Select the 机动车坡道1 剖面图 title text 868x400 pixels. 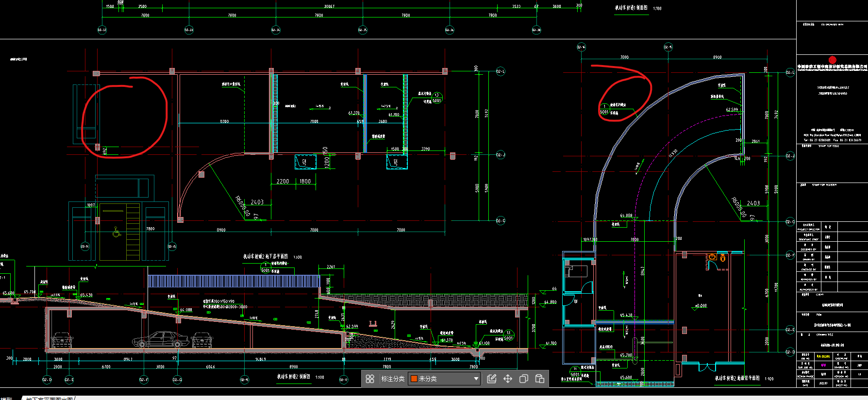pos(631,8)
